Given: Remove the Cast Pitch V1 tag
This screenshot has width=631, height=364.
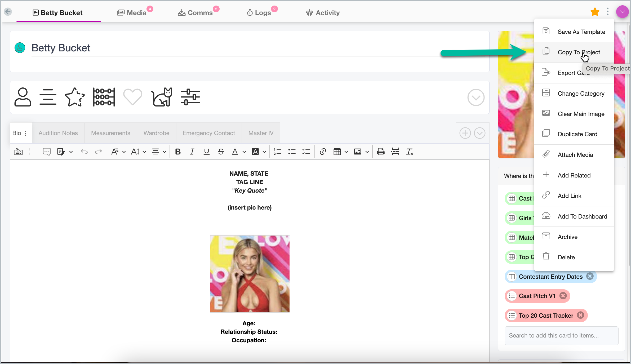Looking at the screenshot, I should 563,296.
